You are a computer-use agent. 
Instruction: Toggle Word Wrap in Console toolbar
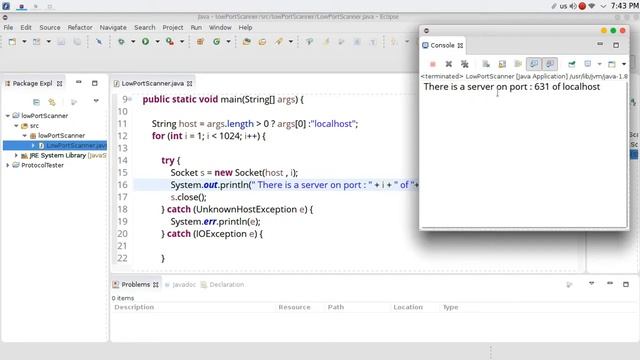coord(518,64)
